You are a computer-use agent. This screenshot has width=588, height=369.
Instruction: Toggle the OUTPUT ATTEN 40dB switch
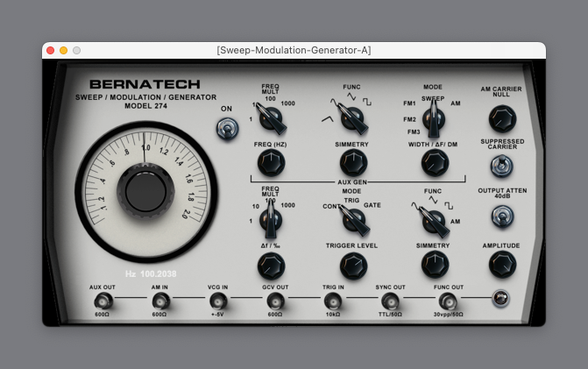[500, 215]
